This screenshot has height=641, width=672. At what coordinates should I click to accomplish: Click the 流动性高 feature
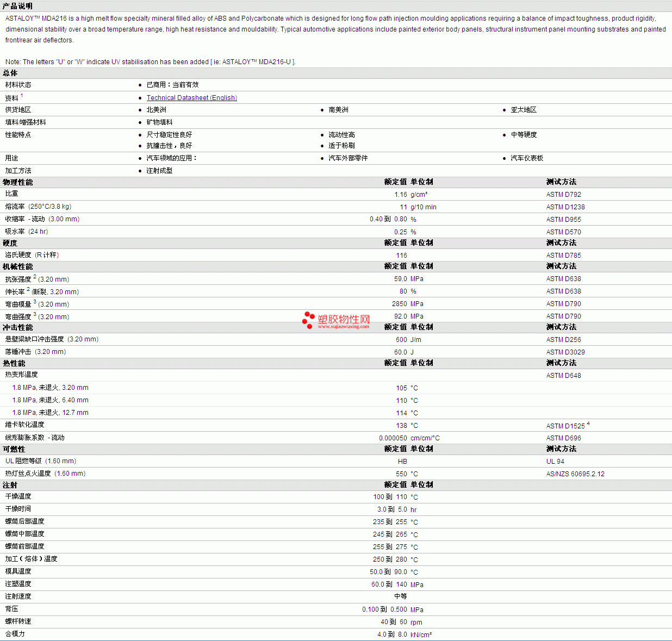(x=342, y=135)
